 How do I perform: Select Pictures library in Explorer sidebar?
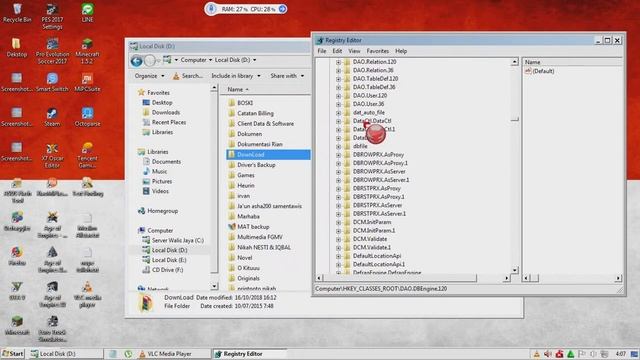point(157,181)
